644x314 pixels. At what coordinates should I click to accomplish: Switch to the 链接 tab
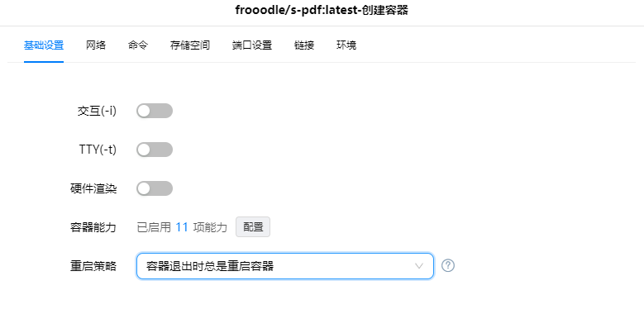click(304, 45)
